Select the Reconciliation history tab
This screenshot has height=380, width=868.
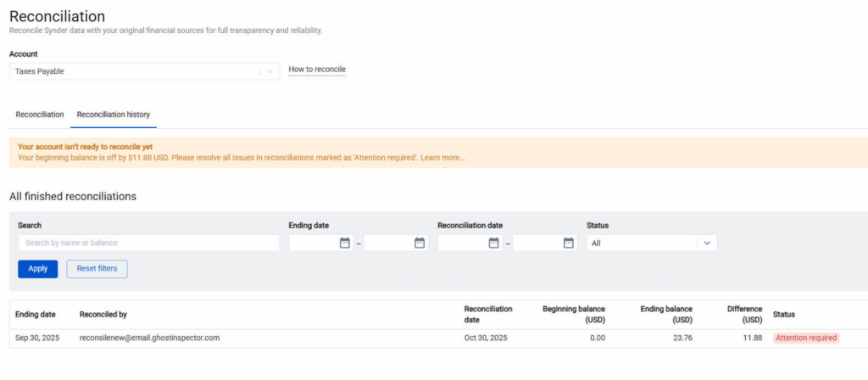click(113, 115)
